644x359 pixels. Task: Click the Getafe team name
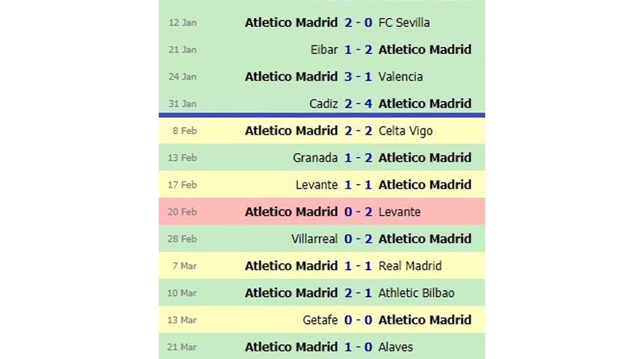pyautogui.click(x=321, y=320)
